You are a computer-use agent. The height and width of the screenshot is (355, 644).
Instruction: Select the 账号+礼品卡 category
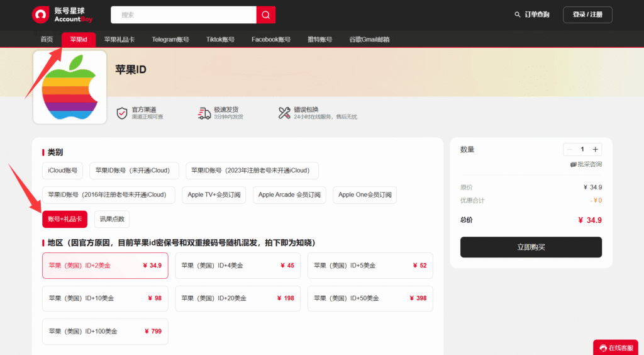pyautogui.click(x=65, y=219)
